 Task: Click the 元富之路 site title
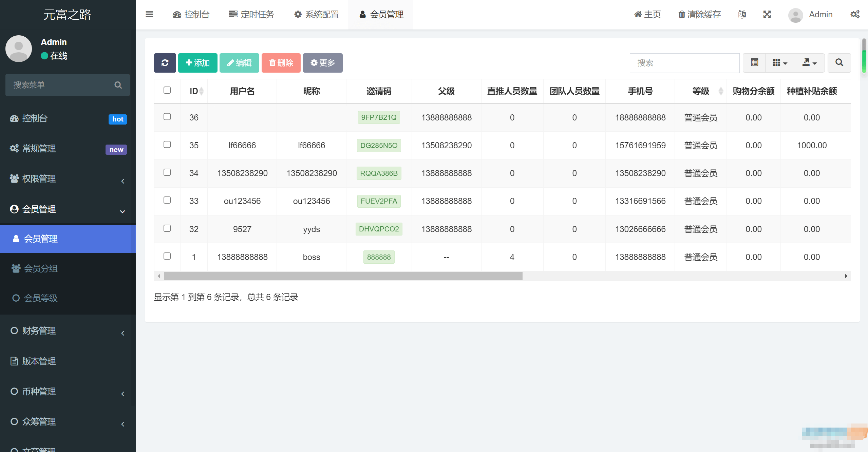[67, 15]
